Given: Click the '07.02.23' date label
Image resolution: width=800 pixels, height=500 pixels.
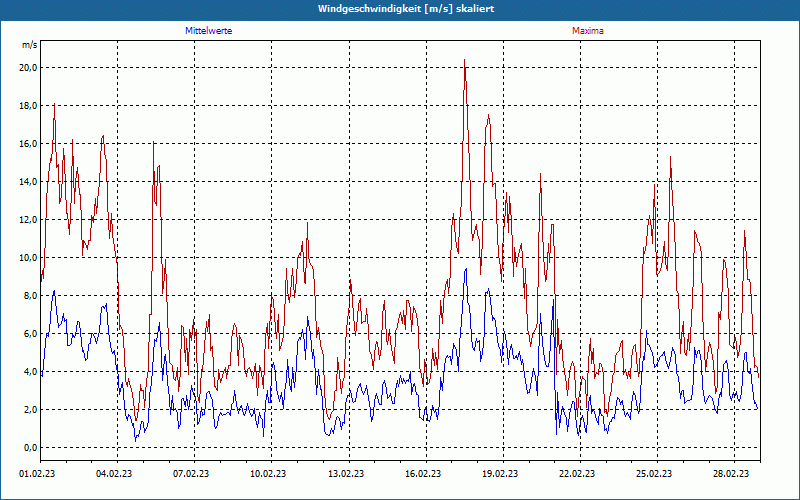Looking at the screenshot, I should [191, 474].
